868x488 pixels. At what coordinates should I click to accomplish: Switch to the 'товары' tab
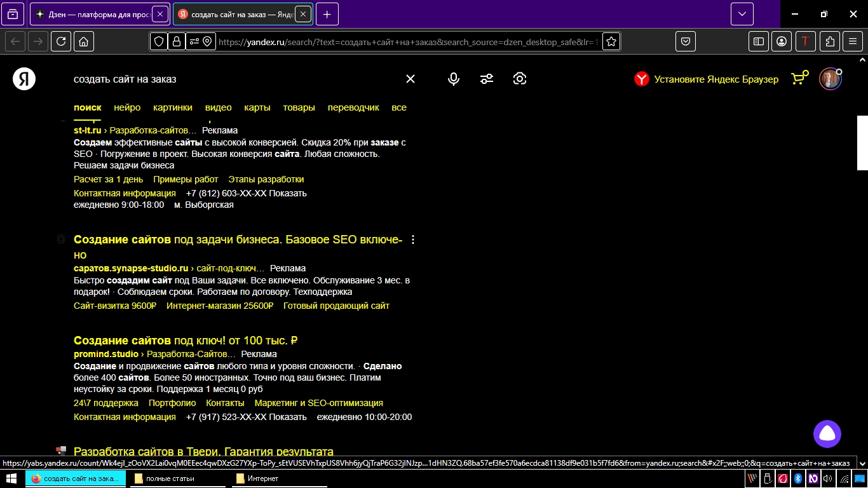(299, 107)
